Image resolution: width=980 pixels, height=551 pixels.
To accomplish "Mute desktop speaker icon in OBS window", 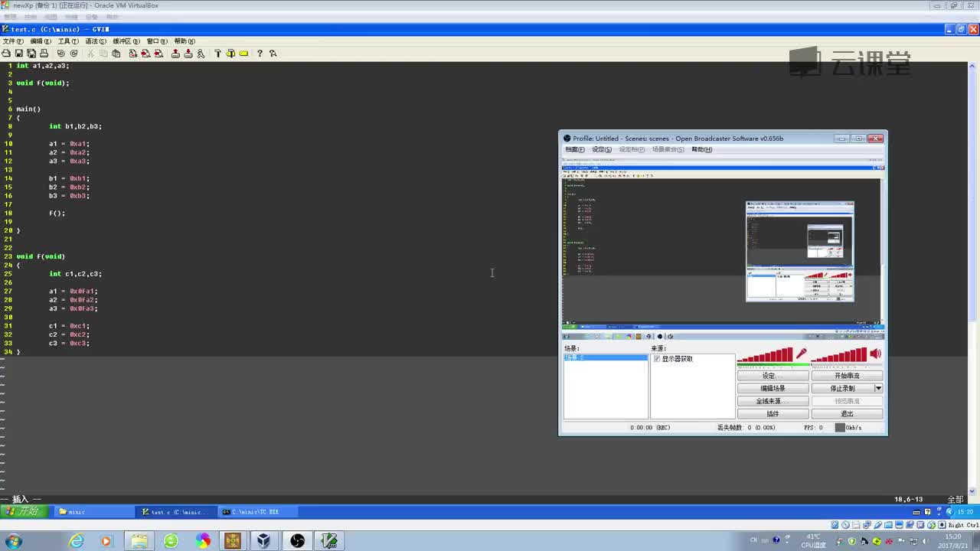I will tap(876, 353).
